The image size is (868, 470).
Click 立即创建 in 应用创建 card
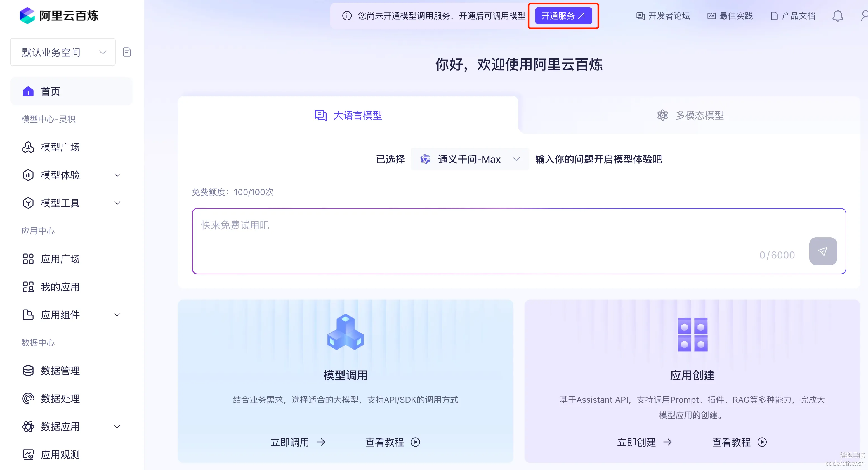pyautogui.click(x=645, y=442)
